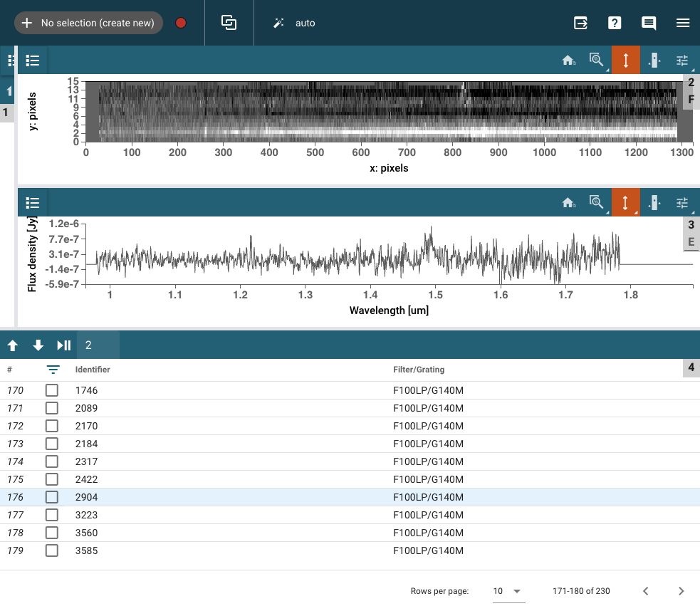Screen dimensions: 700x611
Task: Open the export plugin icon in top bar
Action: pyautogui.click(x=580, y=23)
